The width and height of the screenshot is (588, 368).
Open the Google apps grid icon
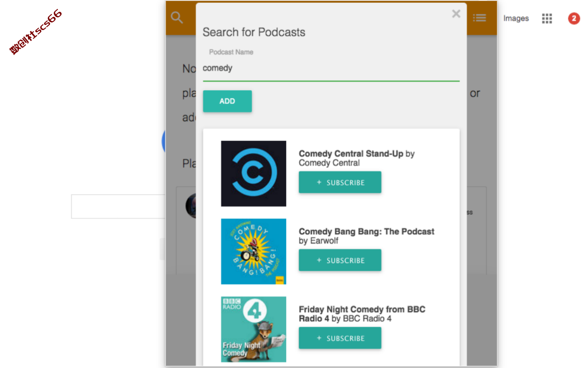point(547,18)
